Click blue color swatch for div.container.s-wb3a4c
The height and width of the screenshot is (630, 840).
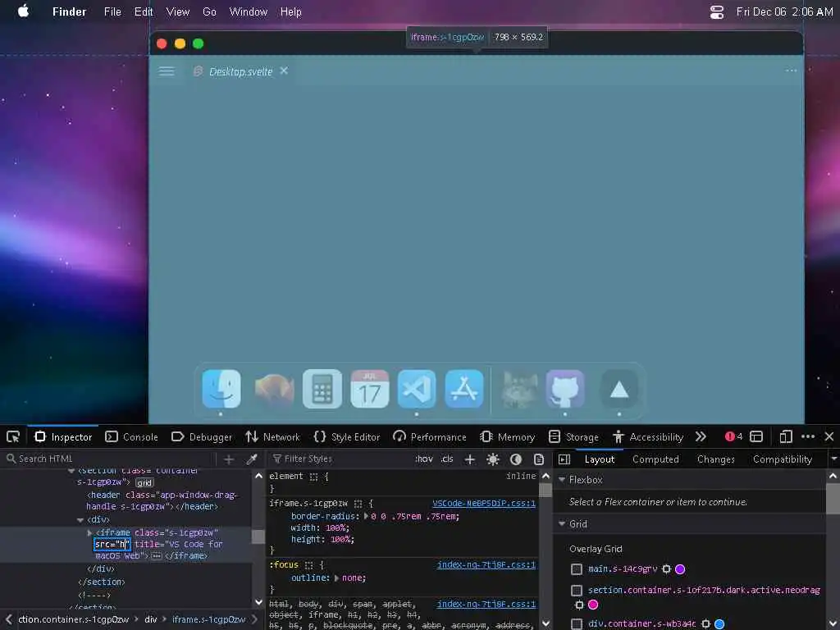[719, 624]
